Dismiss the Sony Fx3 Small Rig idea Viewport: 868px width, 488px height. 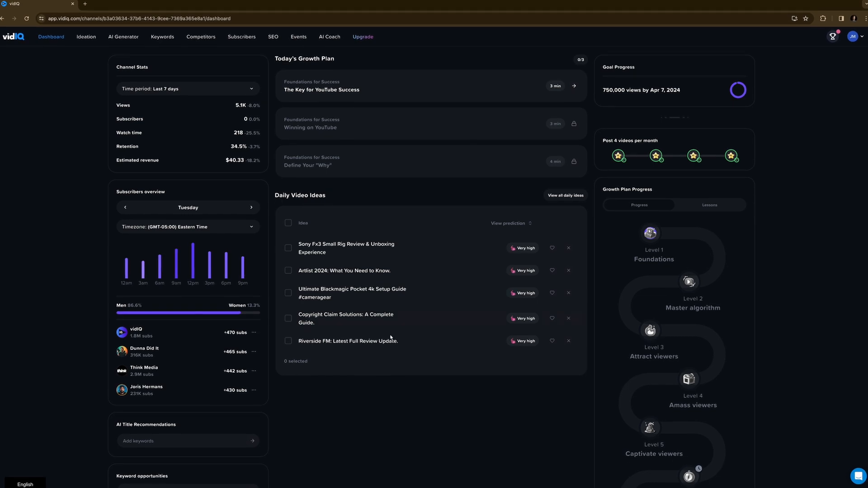click(x=568, y=248)
